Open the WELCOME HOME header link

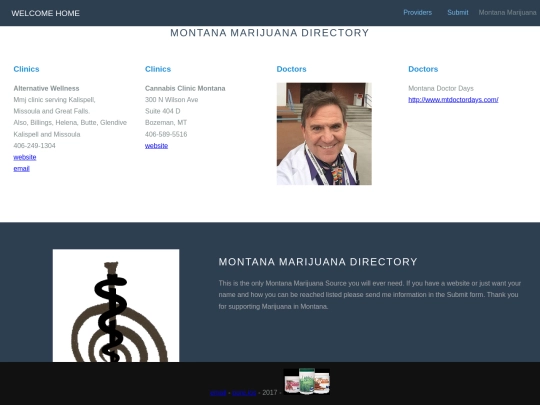[45, 13]
